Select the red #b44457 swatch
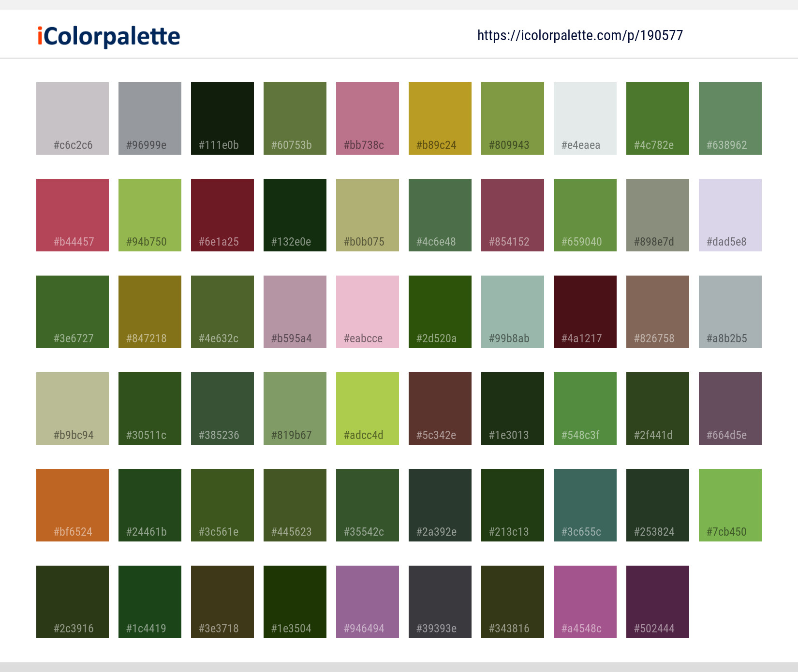798x672 pixels. point(73,215)
